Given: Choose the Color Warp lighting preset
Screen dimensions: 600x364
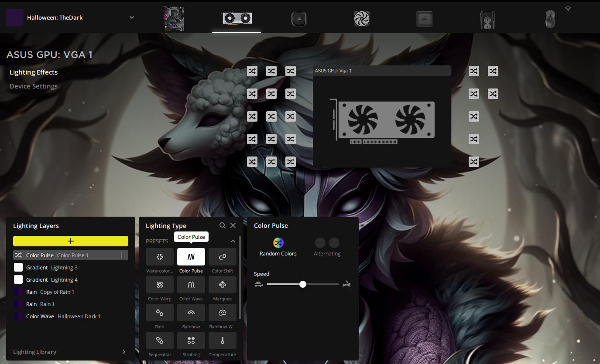Looking at the screenshot, I should pyautogui.click(x=160, y=285).
